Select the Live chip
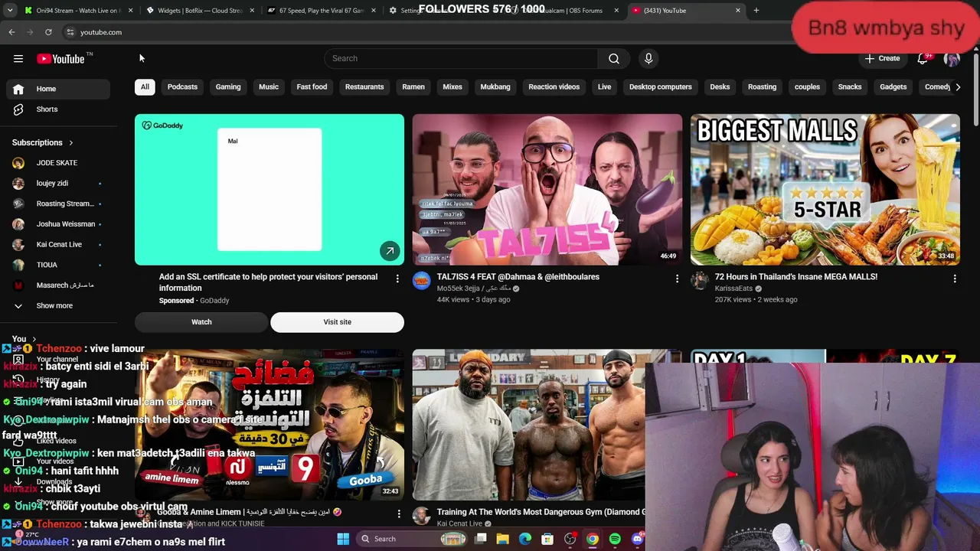Screen dimensions: 980x551 coord(605,87)
